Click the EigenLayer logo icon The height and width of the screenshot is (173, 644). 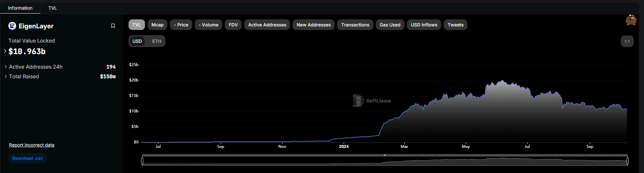tap(12, 26)
